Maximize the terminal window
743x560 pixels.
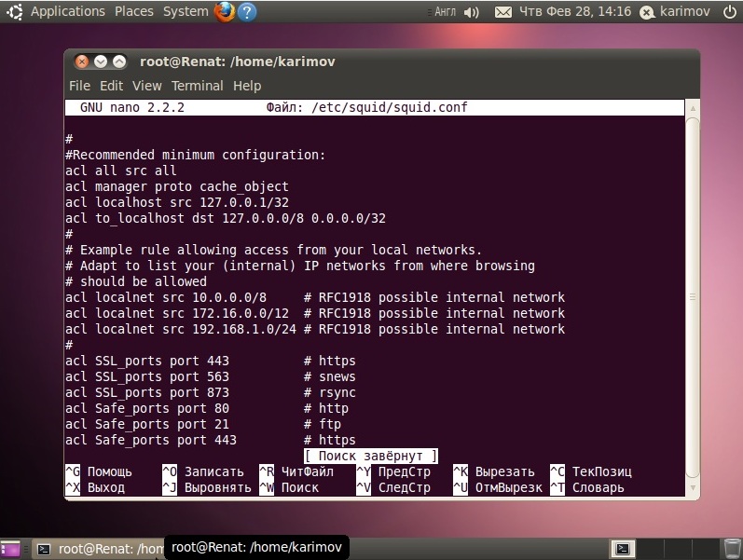119,61
